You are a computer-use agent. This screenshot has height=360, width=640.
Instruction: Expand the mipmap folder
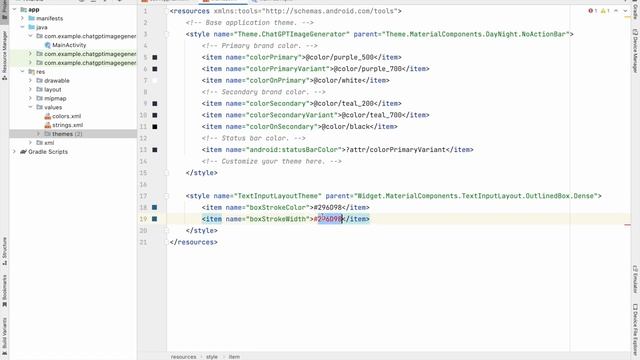[x=30, y=98]
